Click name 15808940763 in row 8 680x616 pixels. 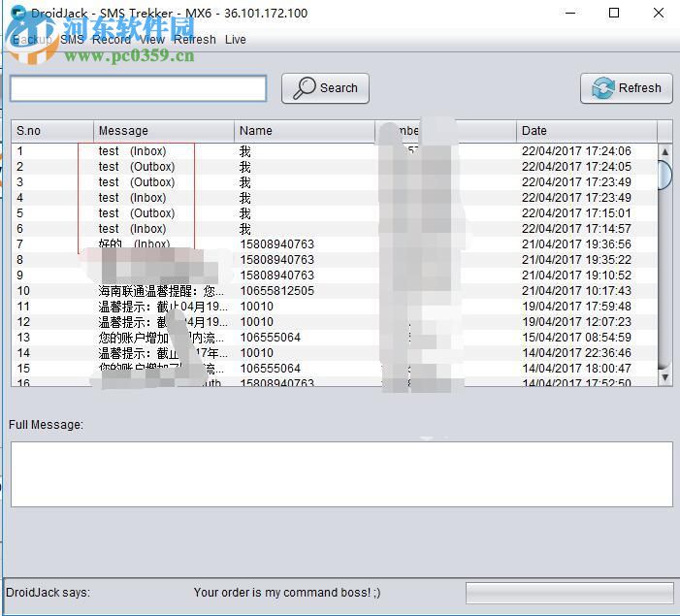click(277, 259)
